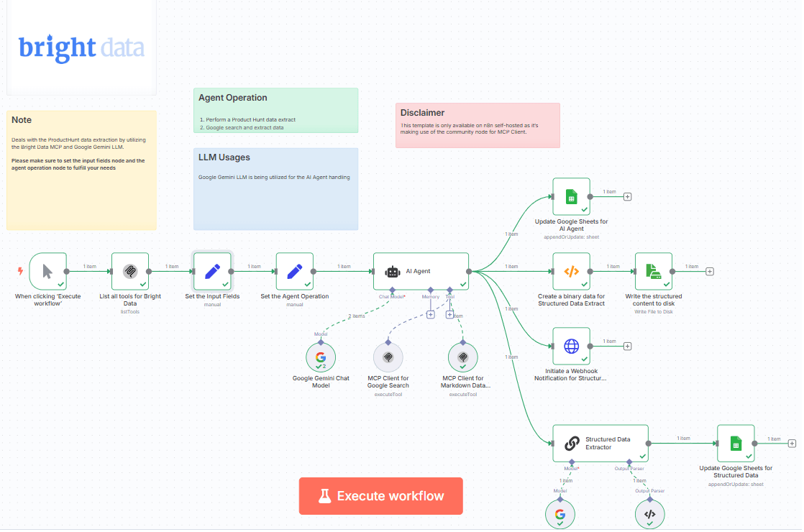
Task: Add node after Webhook Notification node
Action: point(627,347)
